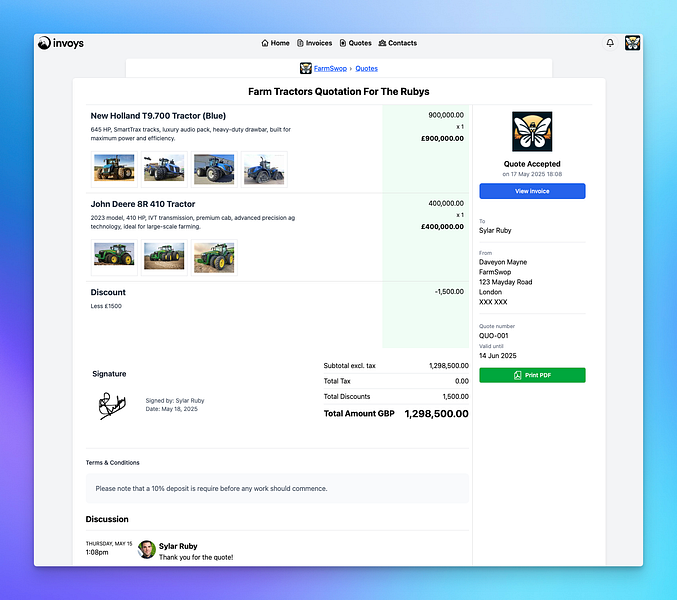Click the 'Discount' line item heading
677x600 pixels.
[108, 292]
